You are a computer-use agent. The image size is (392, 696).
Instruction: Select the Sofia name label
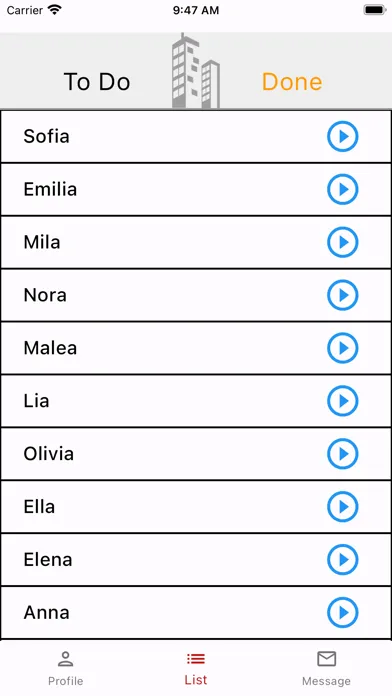pos(46,136)
